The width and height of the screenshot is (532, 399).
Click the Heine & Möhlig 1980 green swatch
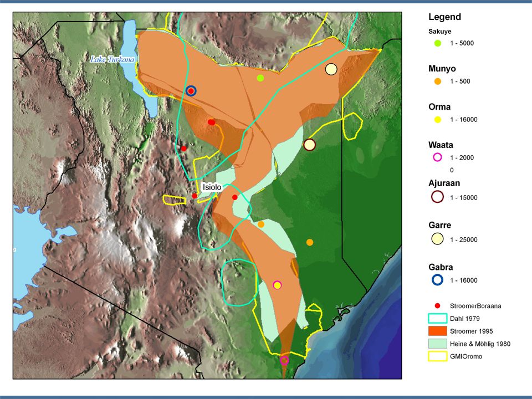tap(438, 344)
